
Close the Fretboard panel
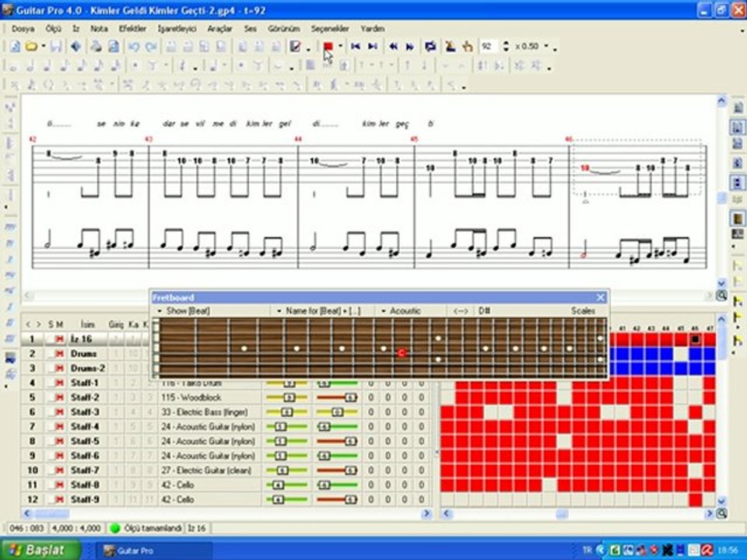[601, 298]
